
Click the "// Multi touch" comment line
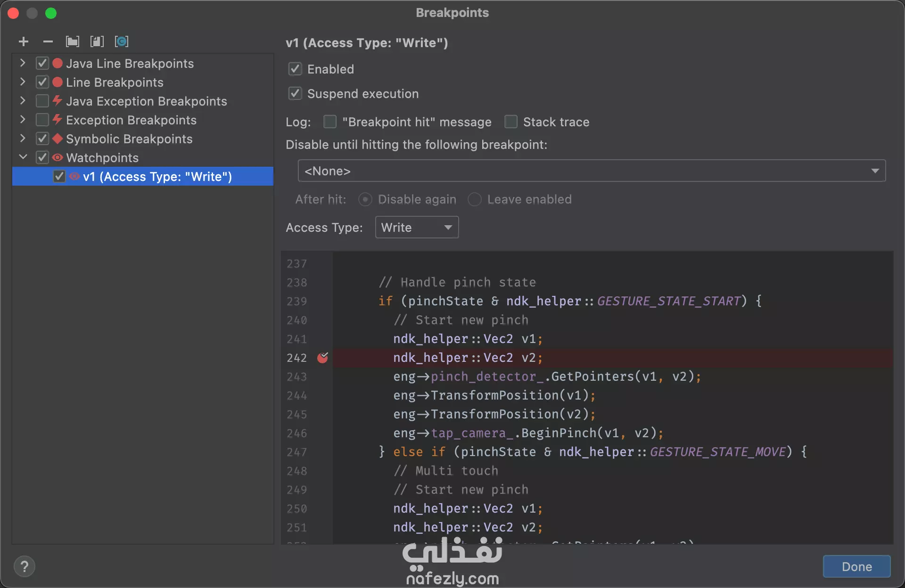(x=446, y=471)
